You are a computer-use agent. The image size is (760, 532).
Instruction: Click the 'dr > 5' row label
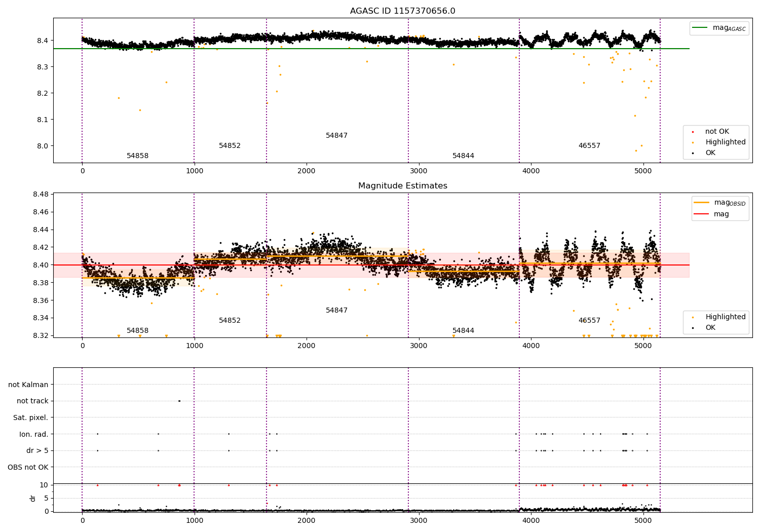tap(37, 451)
